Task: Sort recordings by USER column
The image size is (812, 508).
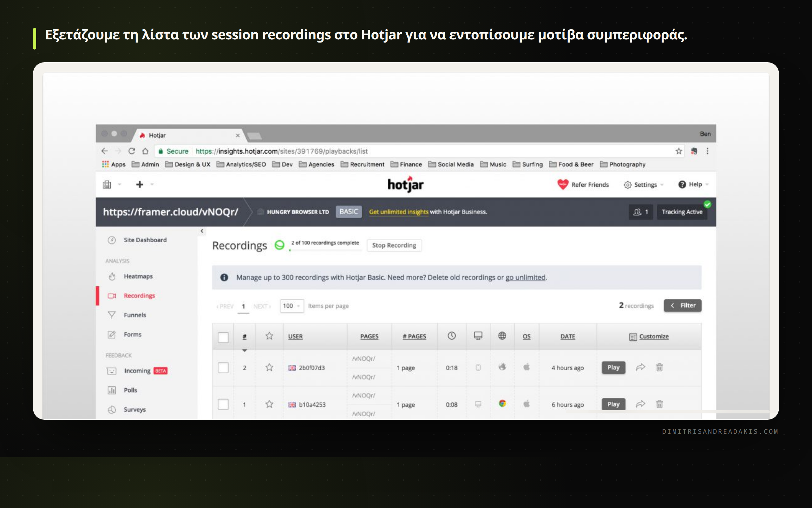Action: click(295, 336)
